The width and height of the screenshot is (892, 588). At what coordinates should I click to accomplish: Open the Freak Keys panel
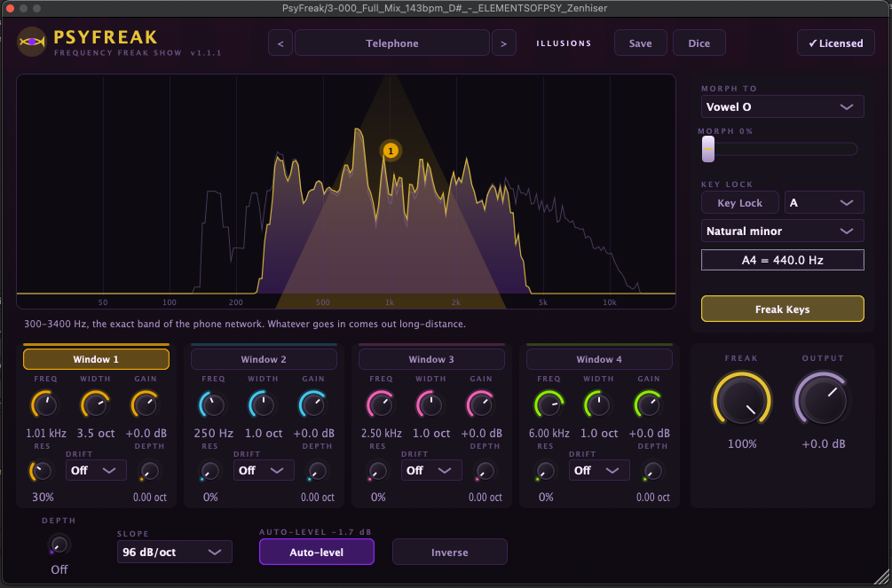tap(782, 310)
